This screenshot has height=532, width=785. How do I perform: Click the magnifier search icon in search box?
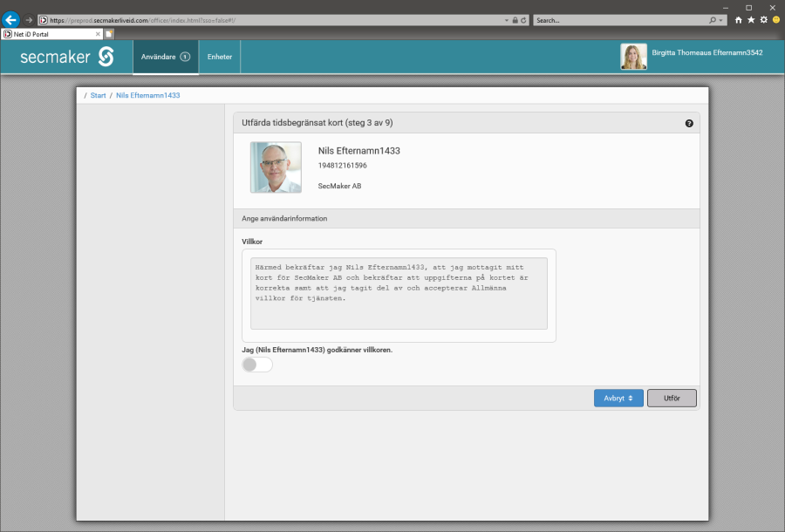pyautogui.click(x=713, y=21)
